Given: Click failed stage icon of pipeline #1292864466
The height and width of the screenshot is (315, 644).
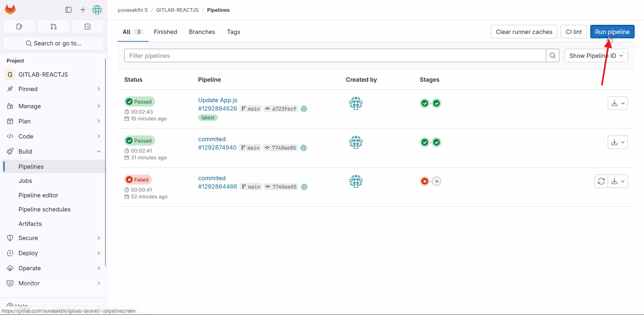Looking at the screenshot, I should tap(425, 181).
